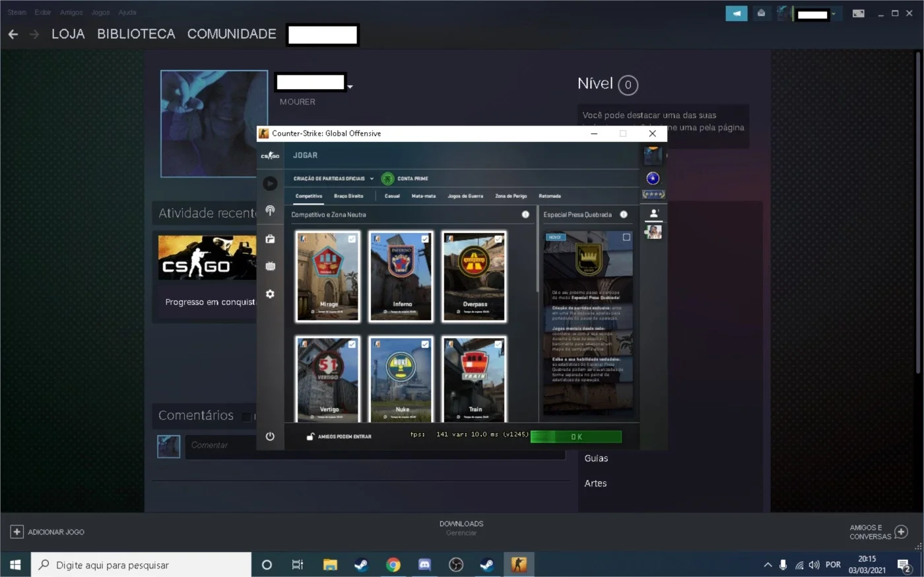Open the Guias link
This screenshot has width=924, height=577.
pos(596,458)
